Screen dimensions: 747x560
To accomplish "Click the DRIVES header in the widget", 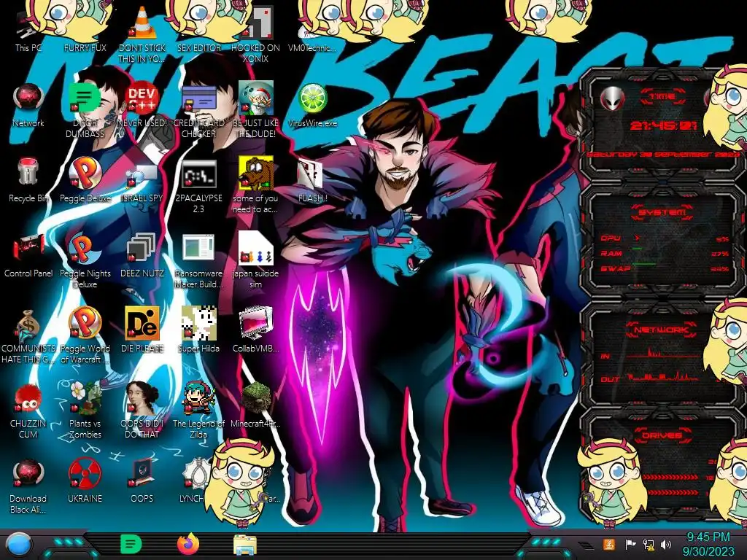I will click(x=662, y=435).
